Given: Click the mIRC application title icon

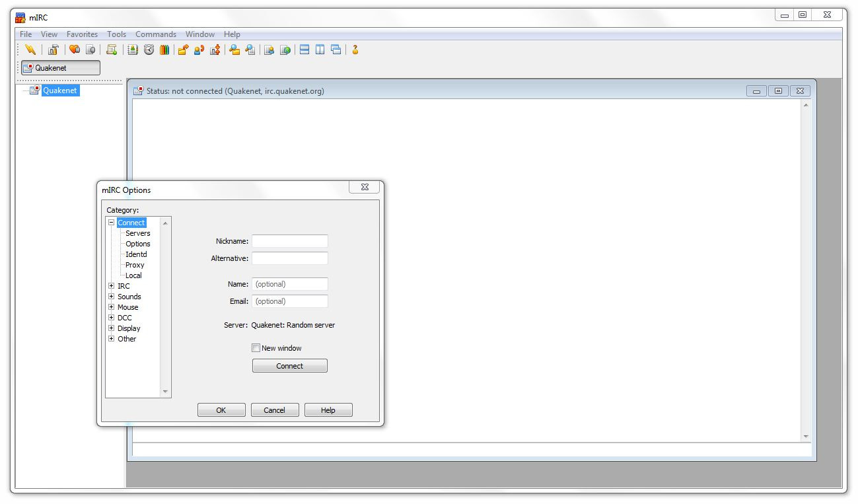Looking at the screenshot, I should point(20,17).
